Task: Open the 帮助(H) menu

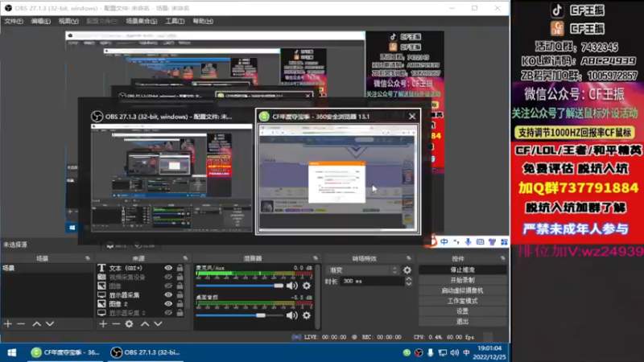Action: [203, 21]
